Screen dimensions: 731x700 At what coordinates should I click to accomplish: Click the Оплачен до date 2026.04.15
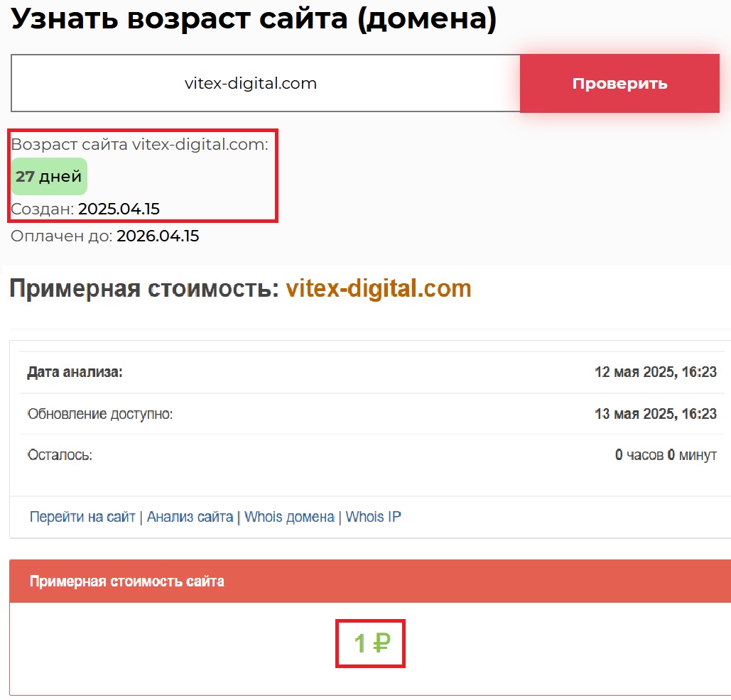(158, 236)
